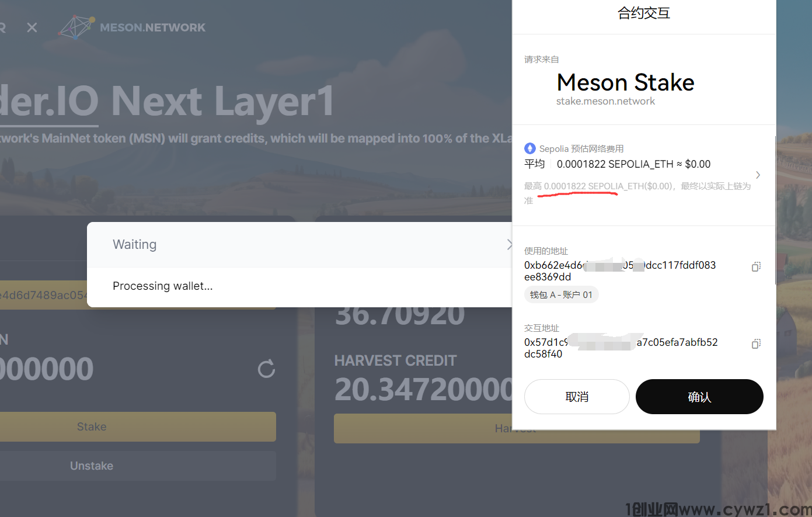Click the X icon beside the Meson logo
This screenshot has height=517, width=812.
pos(32,27)
